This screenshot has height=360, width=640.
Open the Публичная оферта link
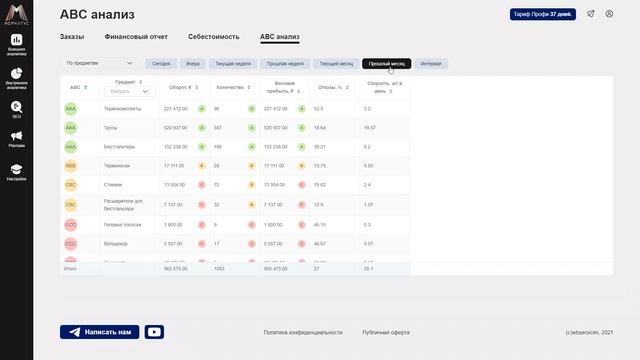pos(386,332)
